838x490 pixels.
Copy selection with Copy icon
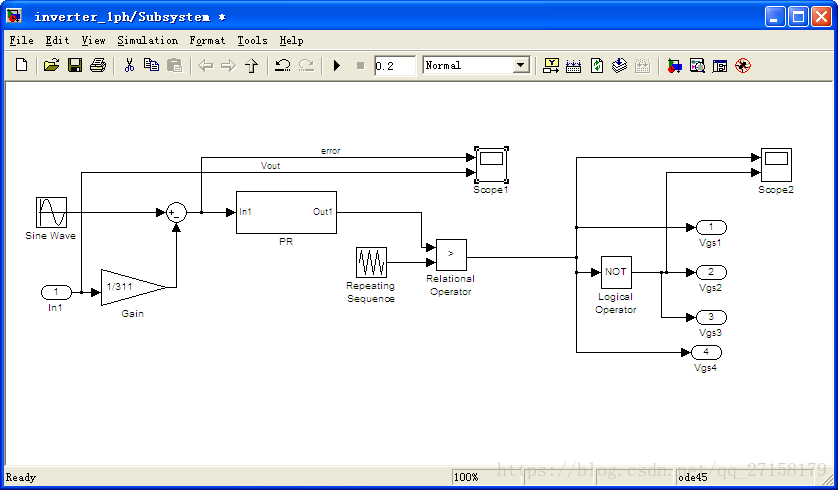point(152,66)
